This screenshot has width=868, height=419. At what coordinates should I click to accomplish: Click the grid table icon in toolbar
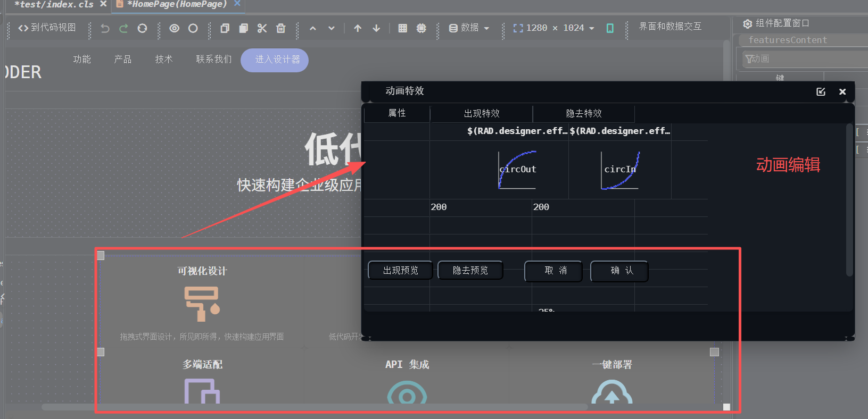pyautogui.click(x=403, y=28)
